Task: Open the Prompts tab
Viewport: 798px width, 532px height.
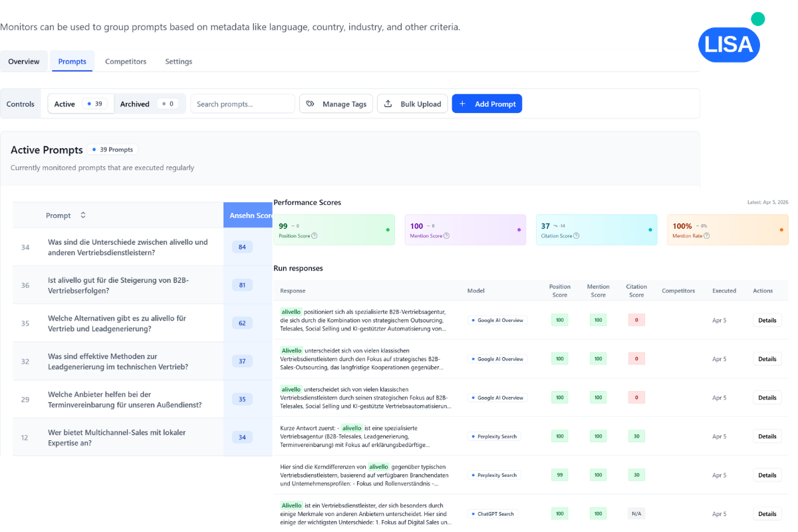Action: coord(72,61)
